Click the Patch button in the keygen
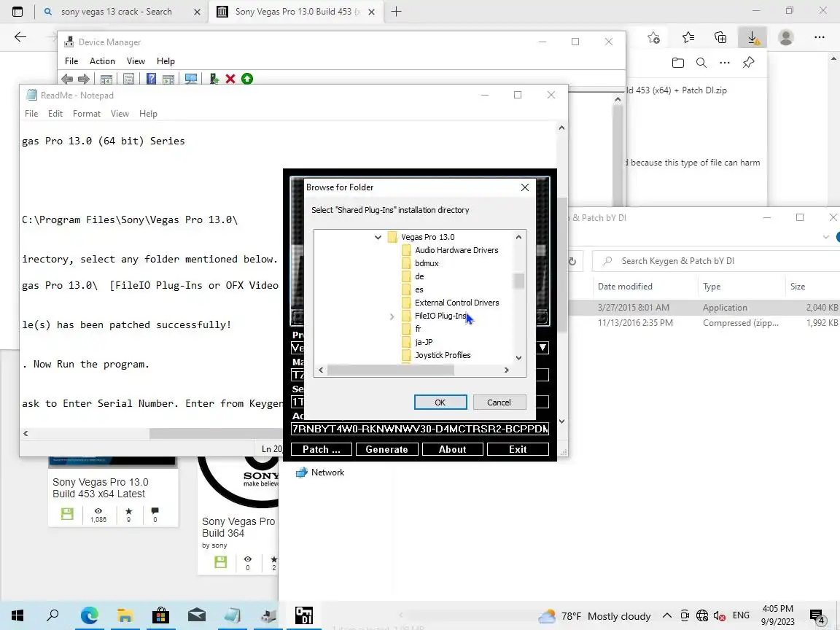Image resolution: width=840 pixels, height=630 pixels. [x=321, y=449]
